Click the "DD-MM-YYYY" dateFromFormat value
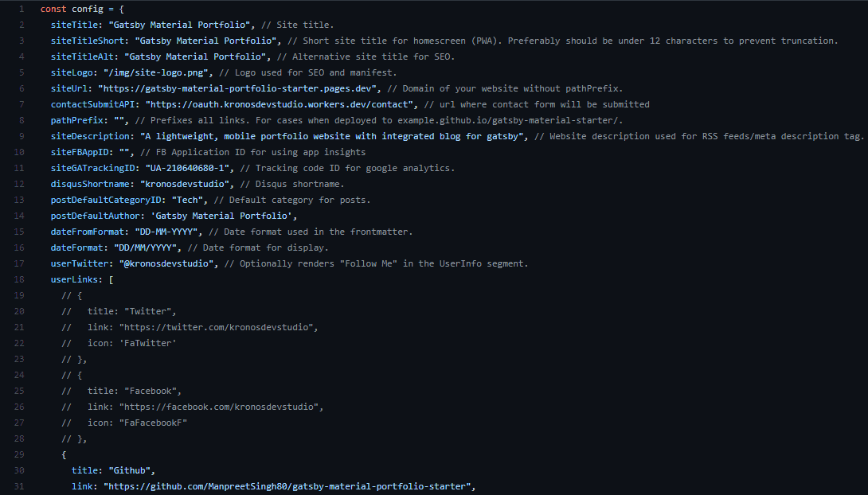 click(166, 232)
